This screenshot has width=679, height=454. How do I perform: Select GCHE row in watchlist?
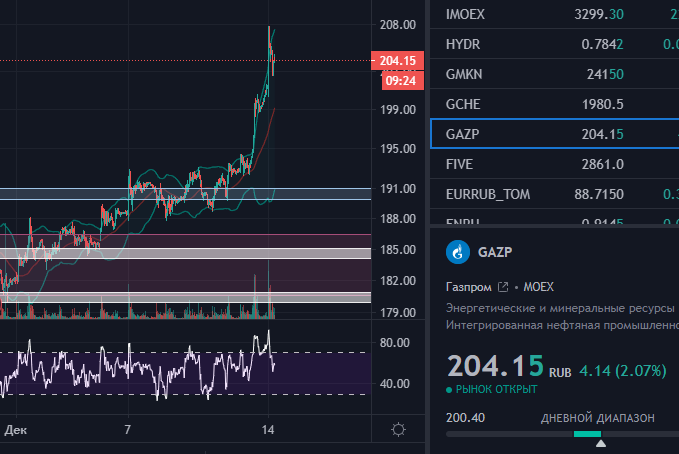click(x=554, y=104)
